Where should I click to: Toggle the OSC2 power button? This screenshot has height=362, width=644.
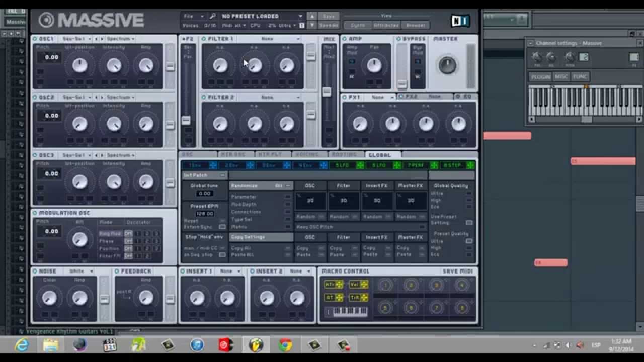pyautogui.click(x=35, y=97)
